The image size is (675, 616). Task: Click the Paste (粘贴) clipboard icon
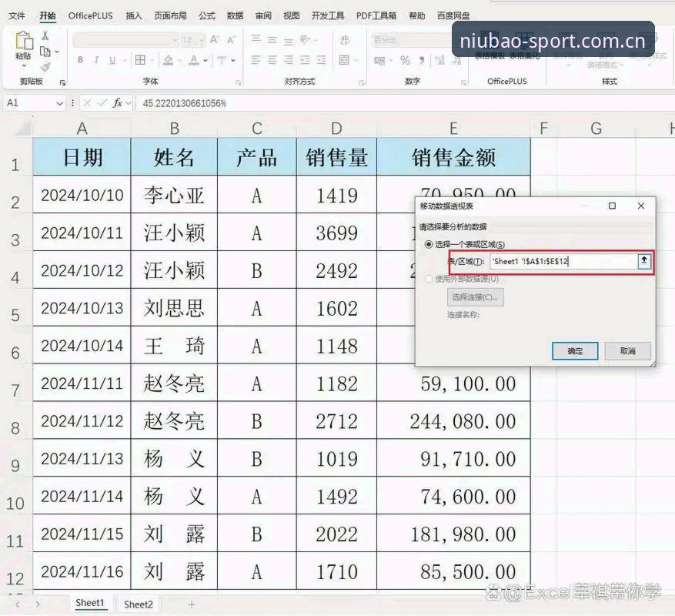[x=24, y=41]
